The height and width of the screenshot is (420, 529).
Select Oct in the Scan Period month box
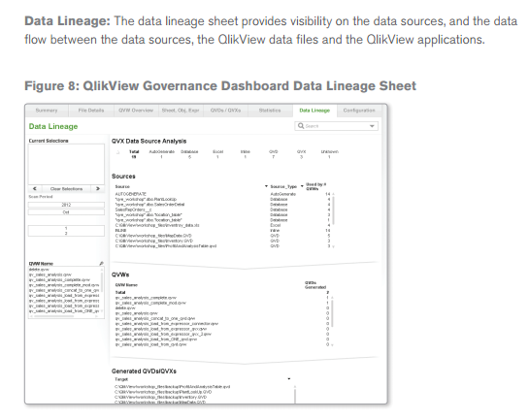(66, 212)
